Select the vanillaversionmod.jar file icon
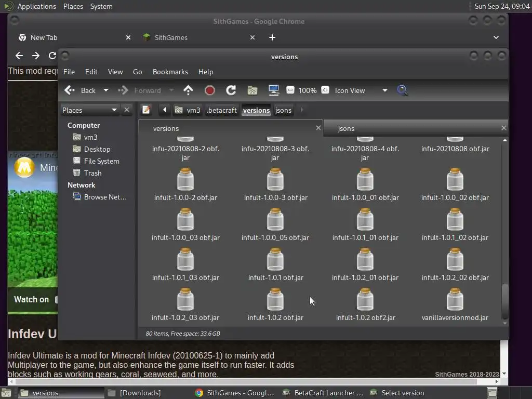 click(x=455, y=299)
